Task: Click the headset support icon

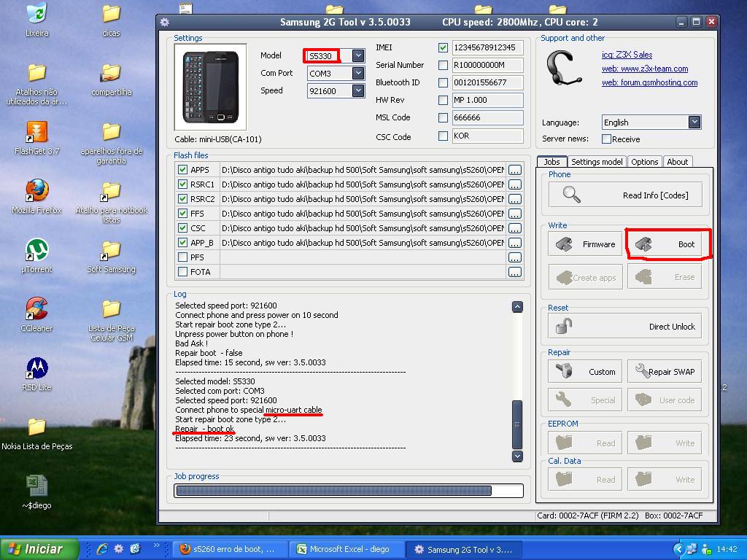Action: tap(565, 69)
